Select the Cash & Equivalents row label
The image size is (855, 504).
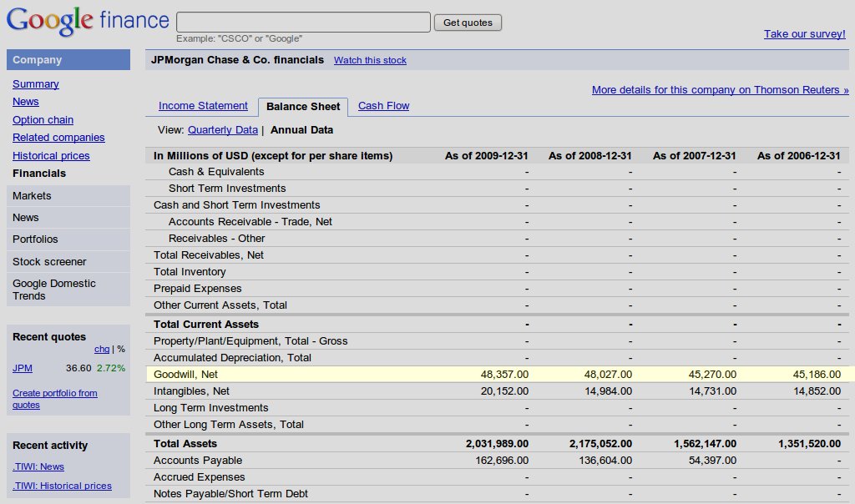216,172
